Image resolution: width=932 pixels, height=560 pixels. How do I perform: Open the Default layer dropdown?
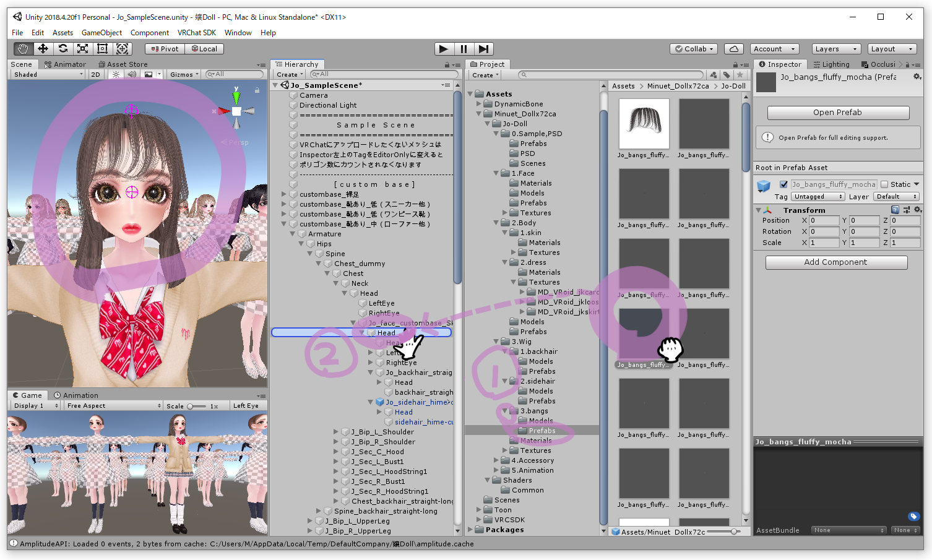897,197
